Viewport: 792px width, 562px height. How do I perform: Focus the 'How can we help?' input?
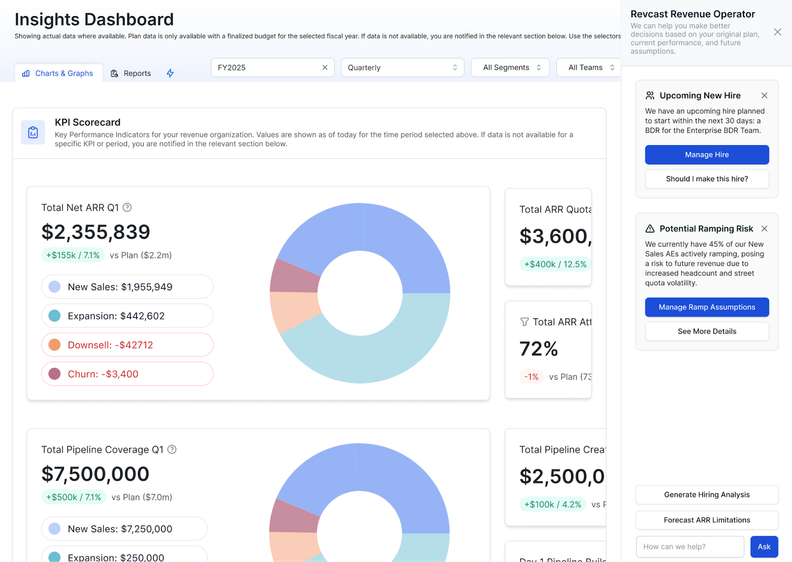[x=689, y=546]
